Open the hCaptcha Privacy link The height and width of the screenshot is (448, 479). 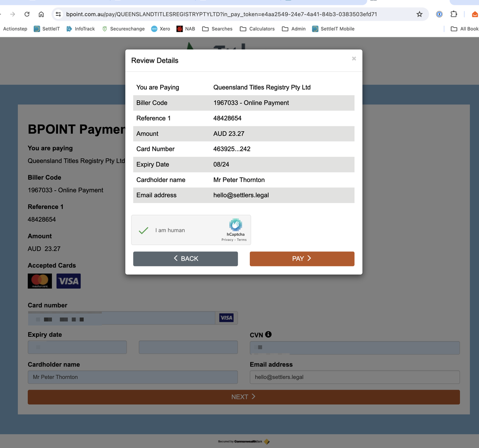[x=227, y=240]
